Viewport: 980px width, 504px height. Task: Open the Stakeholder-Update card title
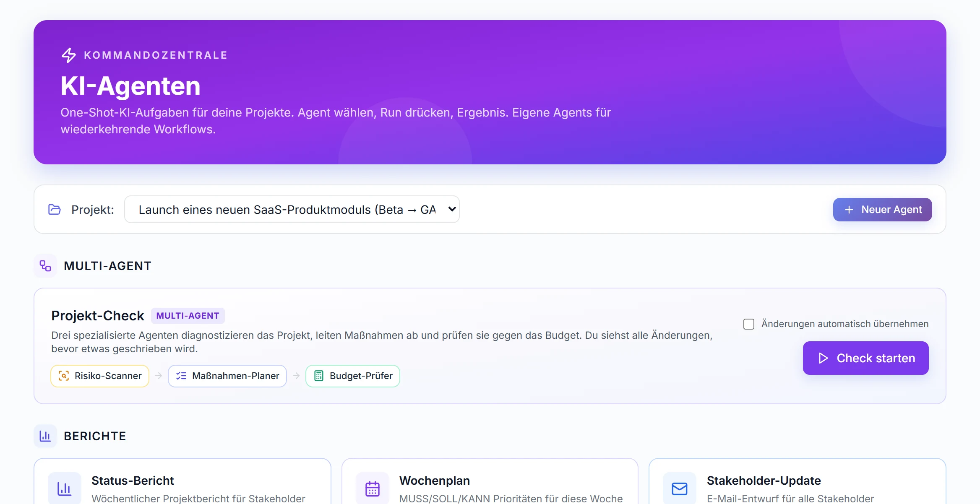pos(764,481)
